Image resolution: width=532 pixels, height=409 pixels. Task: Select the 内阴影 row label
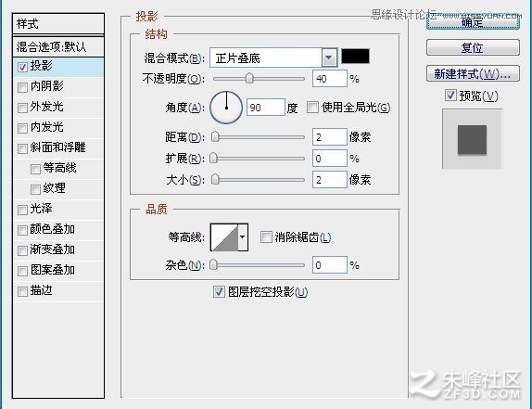[47, 86]
